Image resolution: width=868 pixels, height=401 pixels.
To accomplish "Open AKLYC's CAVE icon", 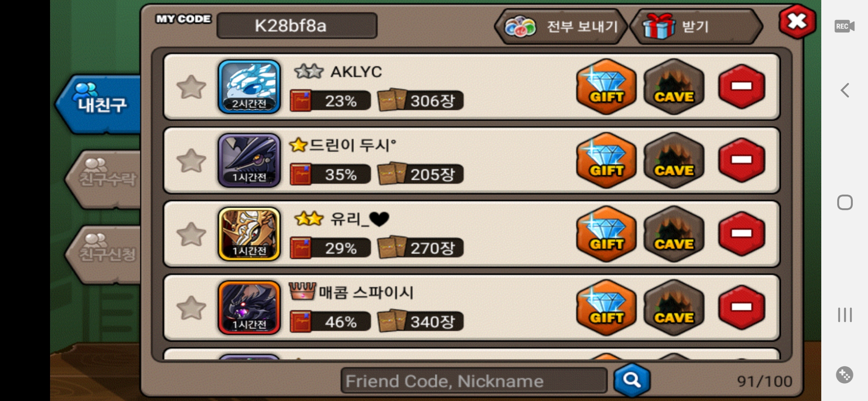I will point(674,87).
